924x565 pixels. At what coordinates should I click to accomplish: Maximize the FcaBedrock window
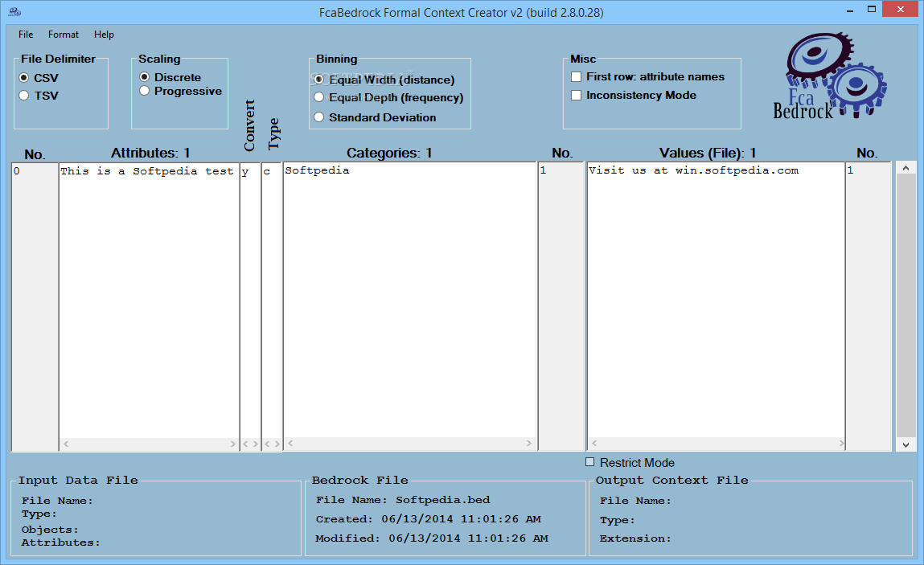click(x=872, y=10)
